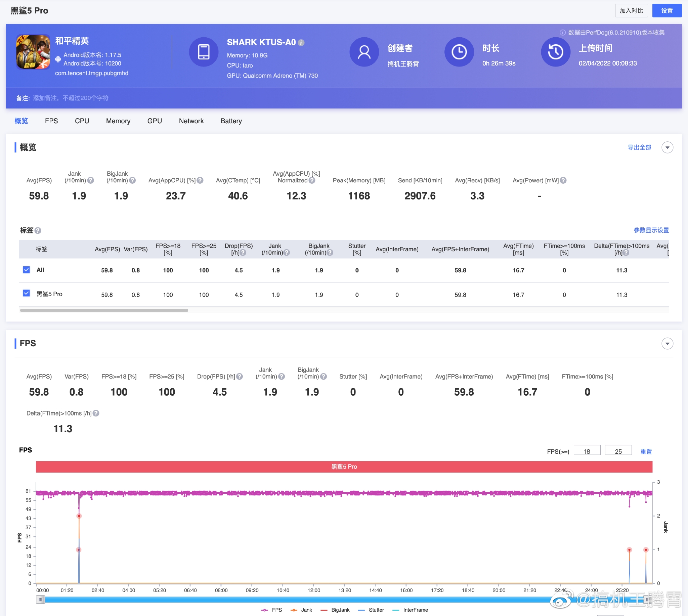Image resolution: width=688 pixels, height=616 pixels.
Task: Click help icon beside Avg(Power) [mW]
Action: (563, 180)
